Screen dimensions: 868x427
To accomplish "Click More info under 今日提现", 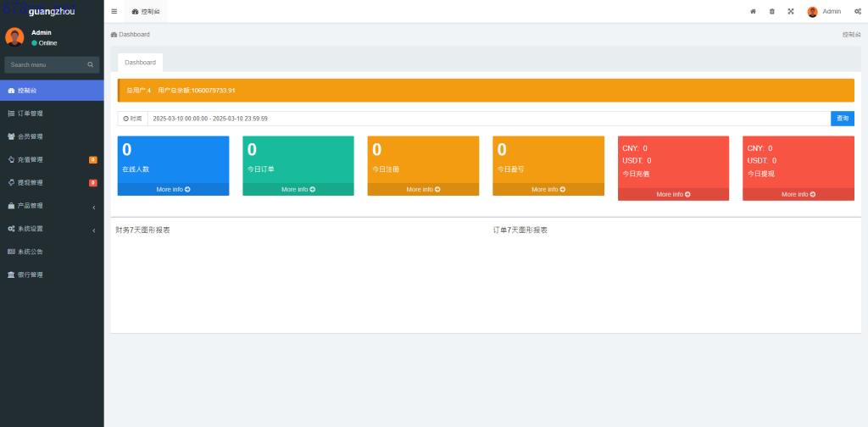I will tap(798, 194).
